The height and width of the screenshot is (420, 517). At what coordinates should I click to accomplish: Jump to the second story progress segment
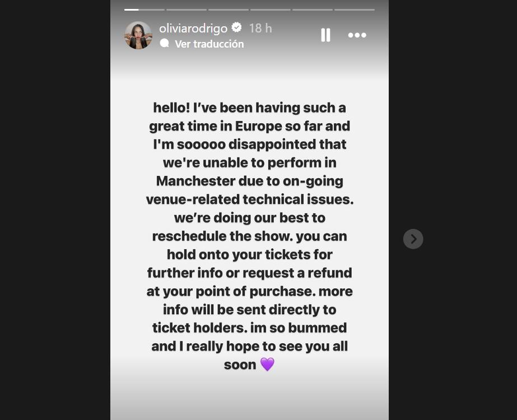(187, 10)
